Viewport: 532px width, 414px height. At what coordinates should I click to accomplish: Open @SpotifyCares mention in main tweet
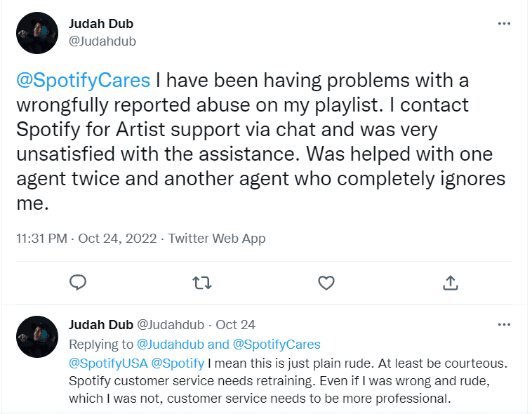84,81
